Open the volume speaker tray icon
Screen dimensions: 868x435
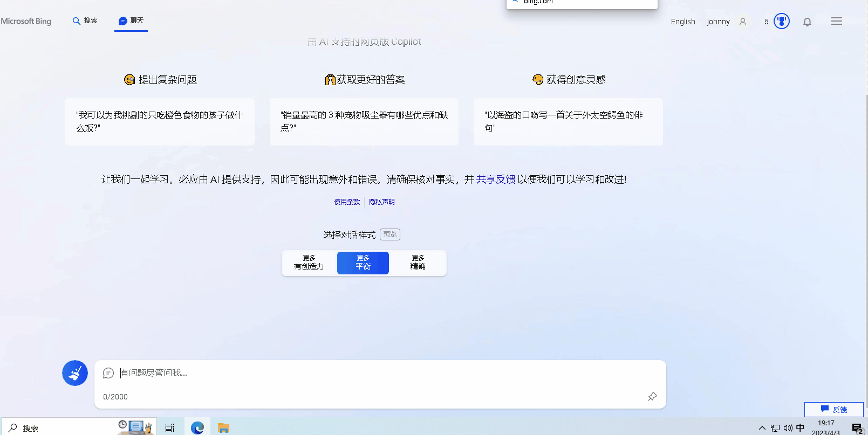pyautogui.click(x=788, y=428)
